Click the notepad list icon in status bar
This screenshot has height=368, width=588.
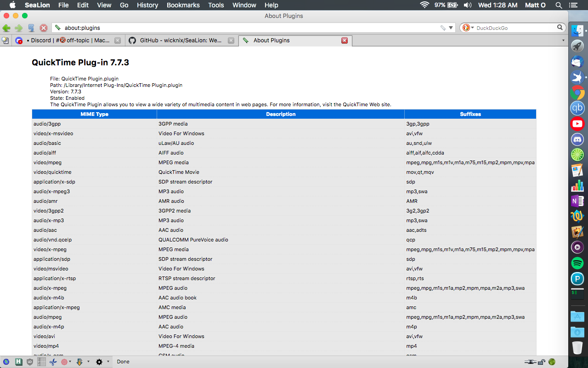pos(42,362)
